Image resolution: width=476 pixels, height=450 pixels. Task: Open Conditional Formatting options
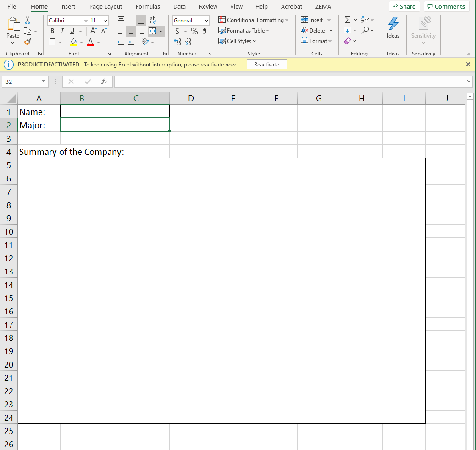click(x=254, y=20)
